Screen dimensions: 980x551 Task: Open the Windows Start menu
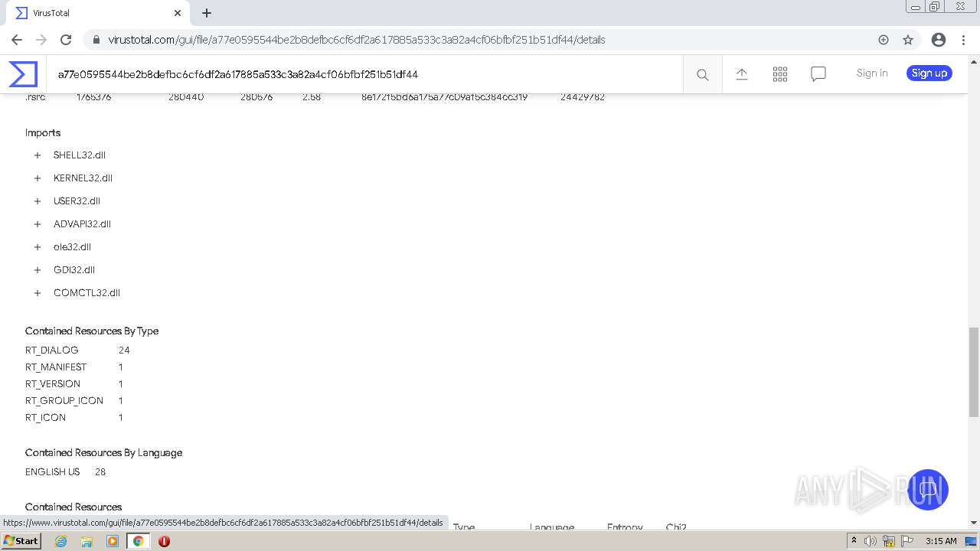[x=21, y=541]
